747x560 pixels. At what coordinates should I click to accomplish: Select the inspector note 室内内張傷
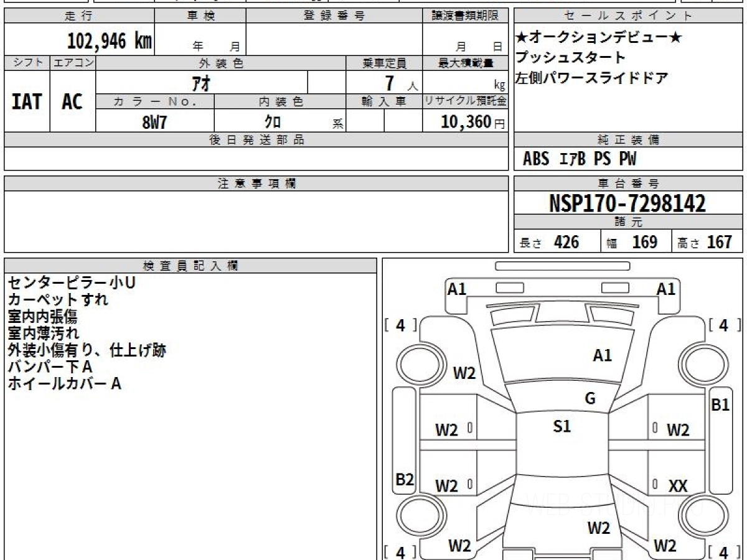point(42,317)
